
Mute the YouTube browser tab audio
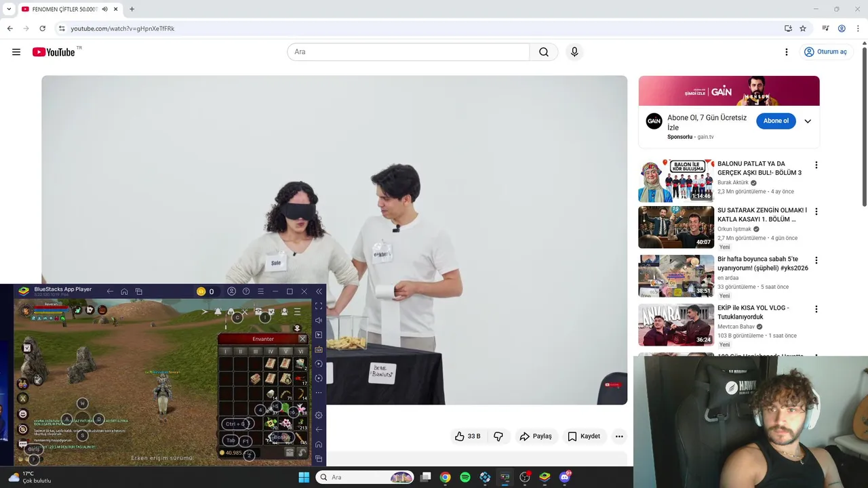(x=105, y=9)
